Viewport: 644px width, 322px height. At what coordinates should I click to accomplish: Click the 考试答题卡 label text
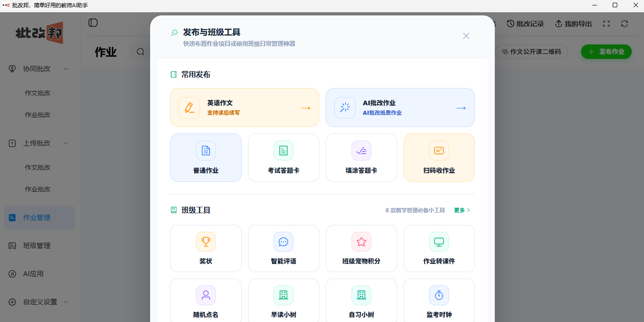[x=283, y=171]
